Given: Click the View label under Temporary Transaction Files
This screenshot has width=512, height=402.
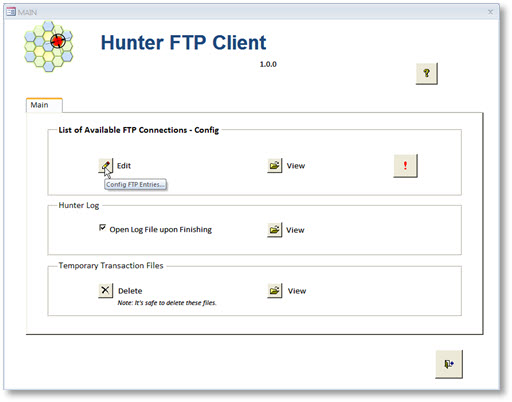Looking at the screenshot, I should (297, 291).
